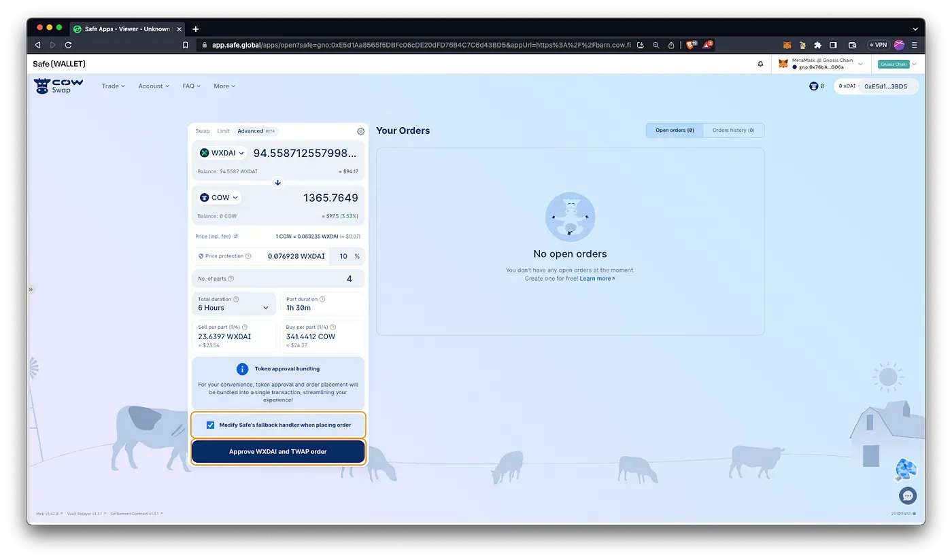This screenshot has height=560, width=952.
Task: Uncheck Modify Safe's fallback handler checkbox
Action: point(211,425)
